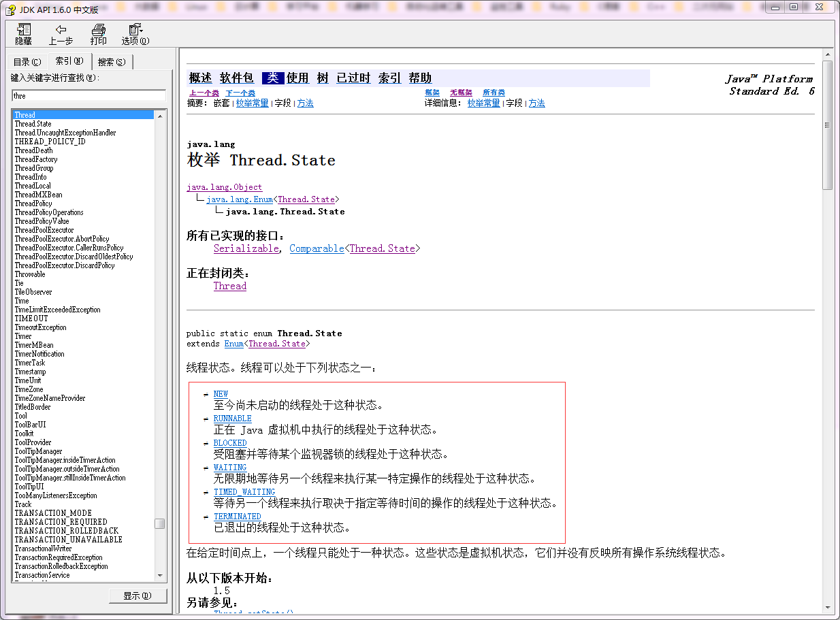Click the Display (显示) button

(x=138, y=595)
